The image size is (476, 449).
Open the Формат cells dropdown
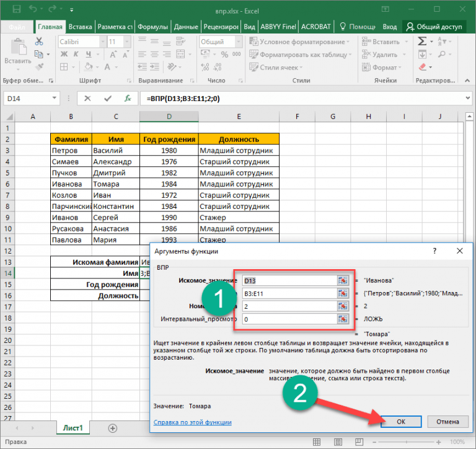pyautogui.click(x=382, y=68)
